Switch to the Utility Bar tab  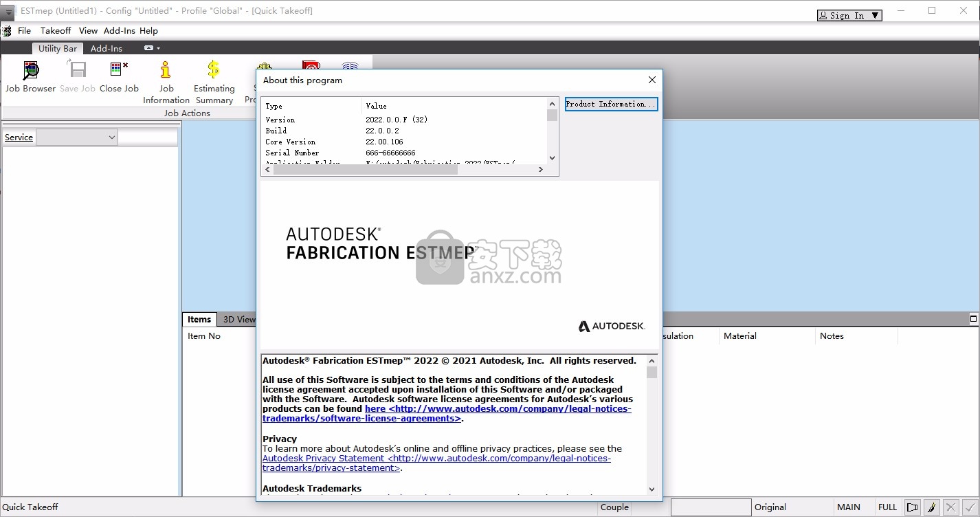pyautogui.click(x=58, y=48)
